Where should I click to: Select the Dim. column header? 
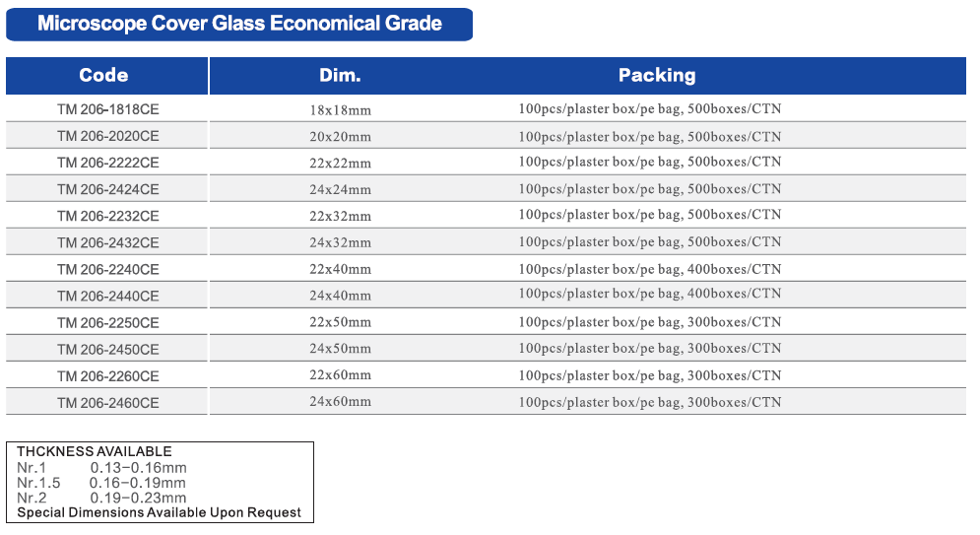(x=340, y=76)
